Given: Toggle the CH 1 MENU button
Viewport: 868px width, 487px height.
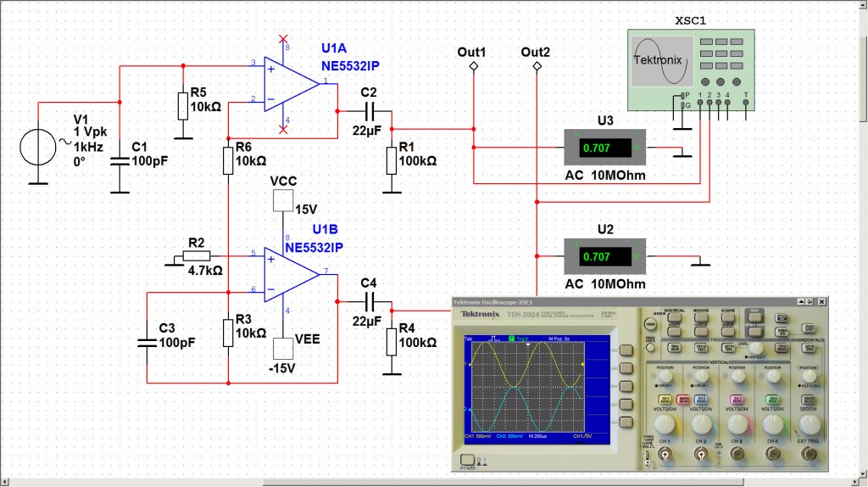Looking at the screenshot, I should coord(665,399).
